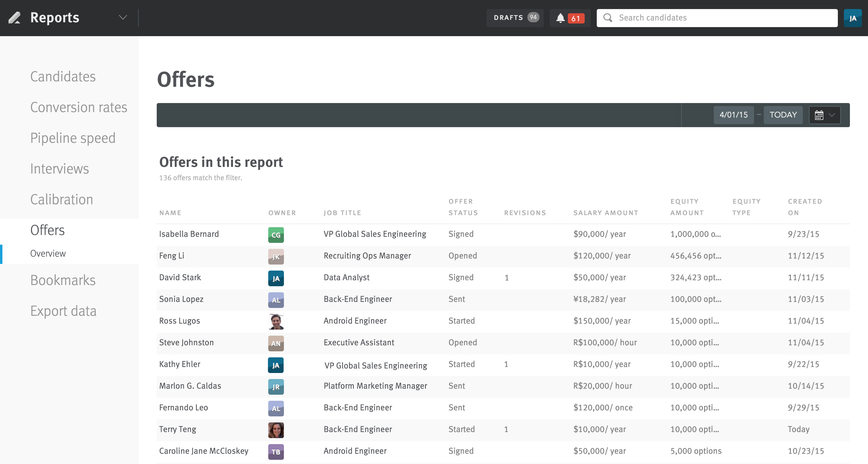Click the TODAY date range button

(783, 114)
